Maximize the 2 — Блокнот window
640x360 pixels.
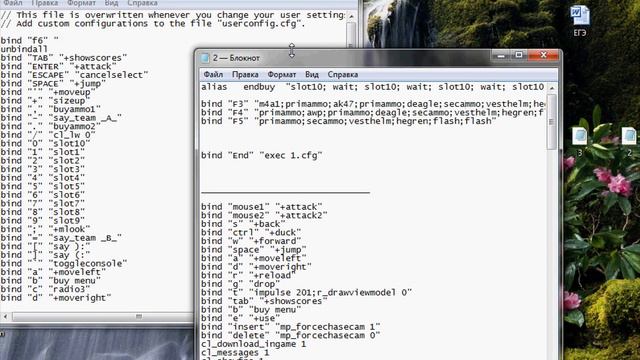point(519,56)
